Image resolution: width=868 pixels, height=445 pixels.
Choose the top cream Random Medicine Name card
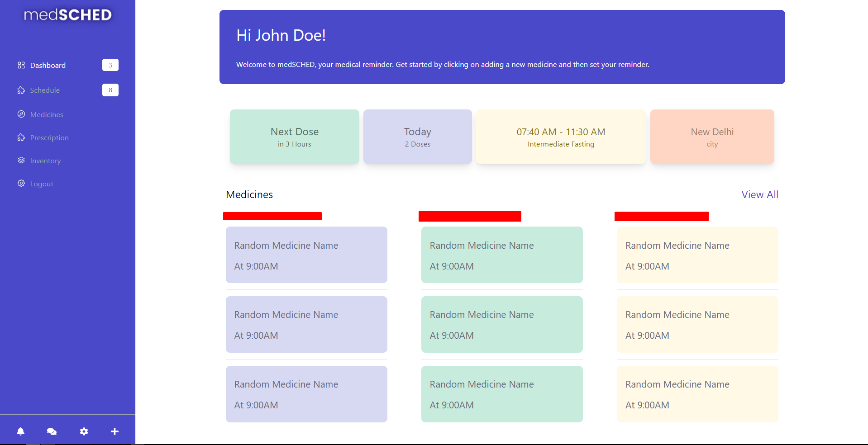pos(697,255)
